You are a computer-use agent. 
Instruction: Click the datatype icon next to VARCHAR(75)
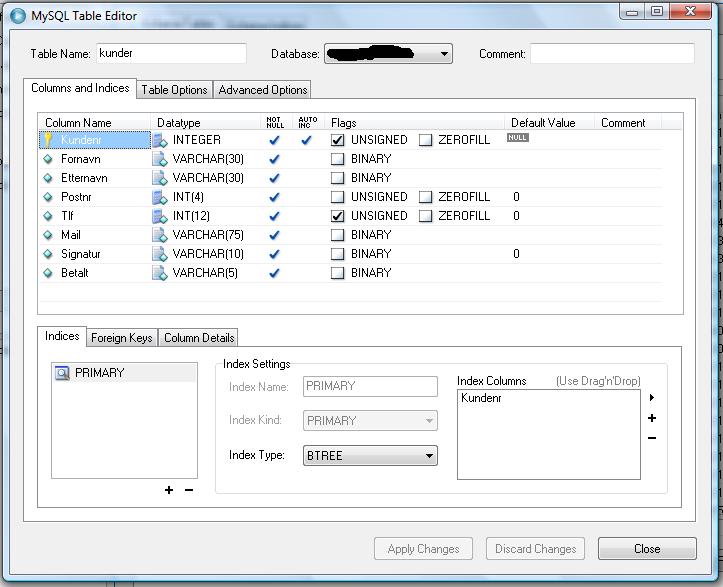[160, 235]
